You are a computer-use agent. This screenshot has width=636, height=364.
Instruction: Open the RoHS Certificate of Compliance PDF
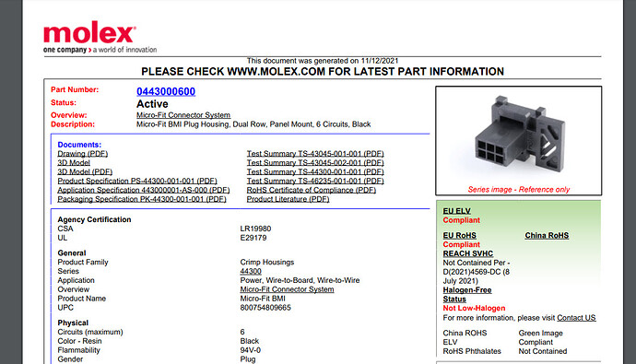pos(312,190)
